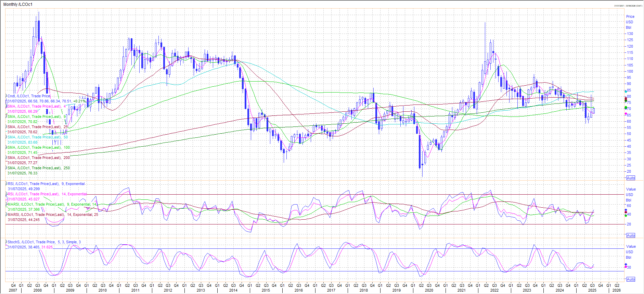Click the Auto button of the price panel
644x294 pixels.
pos(631,178)
